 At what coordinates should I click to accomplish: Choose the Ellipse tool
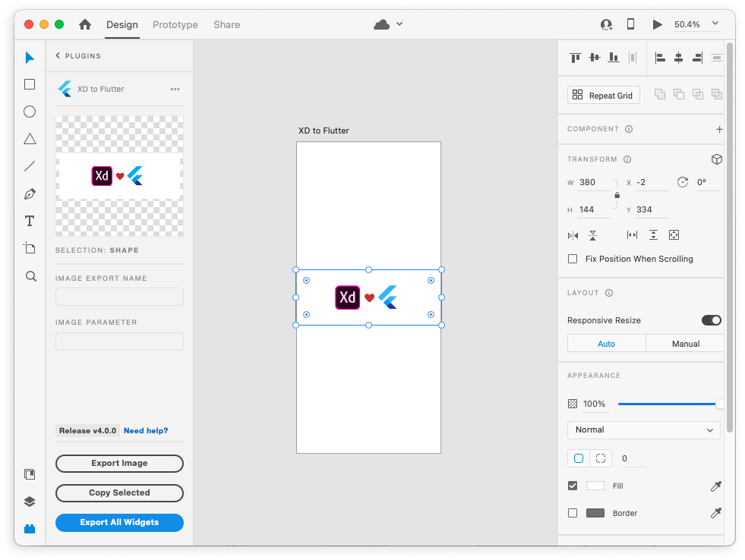[30, 112]
